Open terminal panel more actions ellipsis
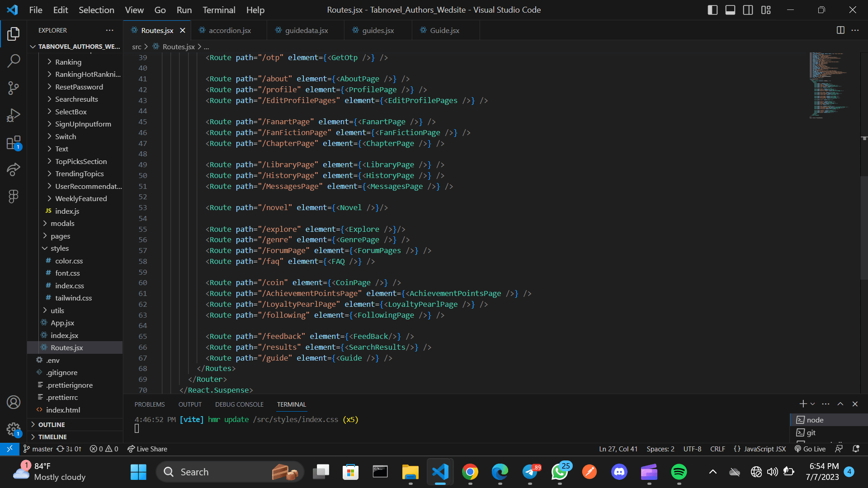 (826, 404)
